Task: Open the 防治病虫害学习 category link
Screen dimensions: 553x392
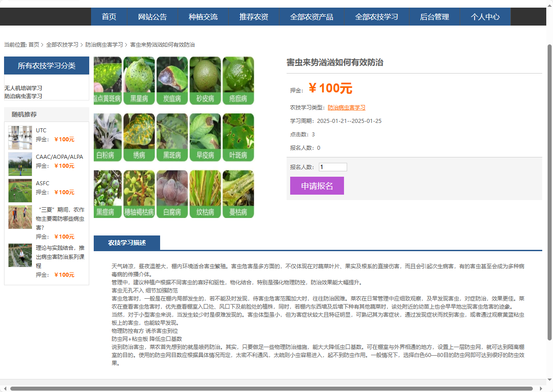Action: coord(346,107)
